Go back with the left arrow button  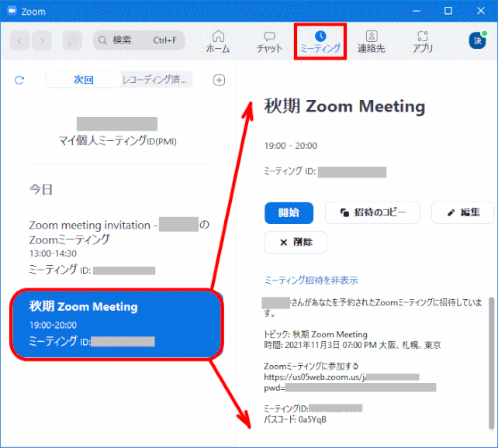(x=19, y=40)
